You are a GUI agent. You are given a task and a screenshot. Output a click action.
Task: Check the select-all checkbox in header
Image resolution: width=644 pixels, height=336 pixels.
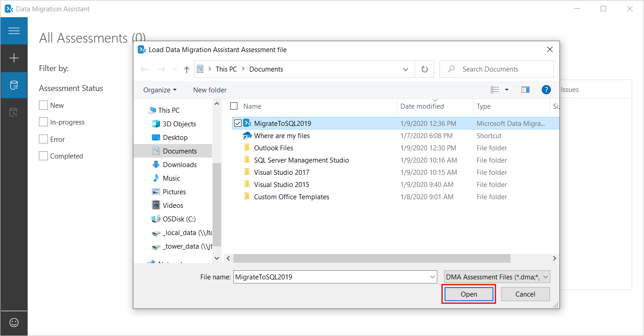click(x=234, y=106)
